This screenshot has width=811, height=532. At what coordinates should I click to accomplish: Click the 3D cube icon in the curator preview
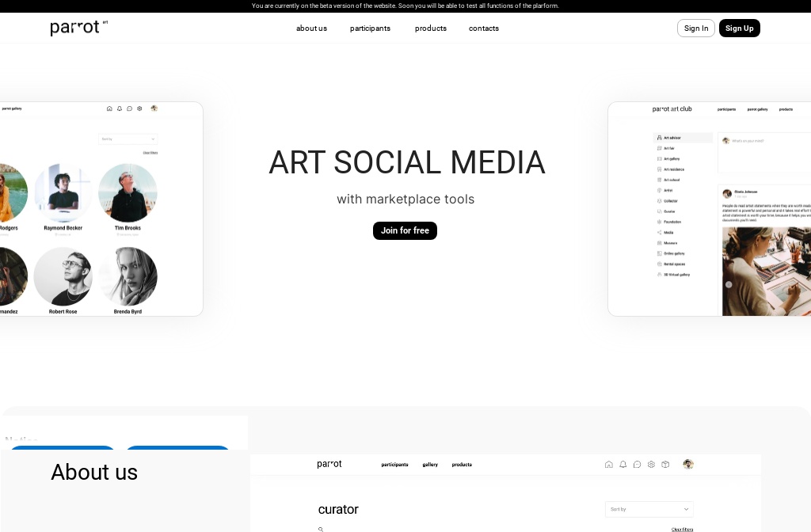(665, 465)
